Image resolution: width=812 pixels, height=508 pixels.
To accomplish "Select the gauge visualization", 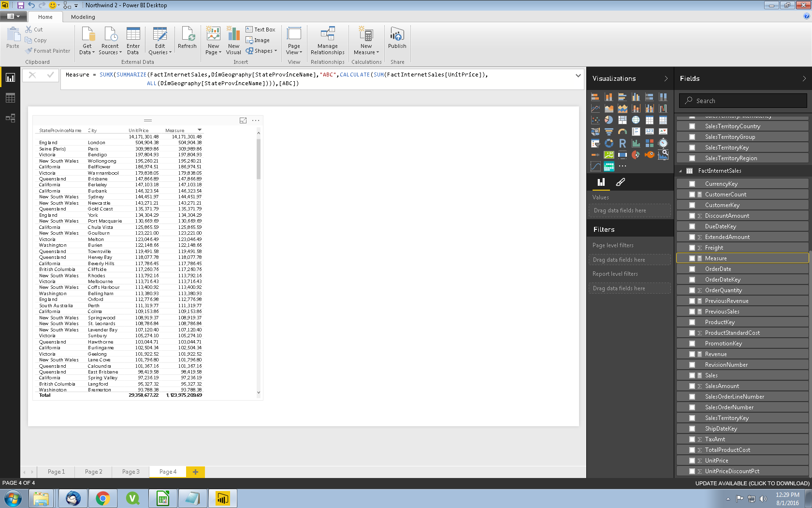I will pyautogui.click(x=623, y=132).
